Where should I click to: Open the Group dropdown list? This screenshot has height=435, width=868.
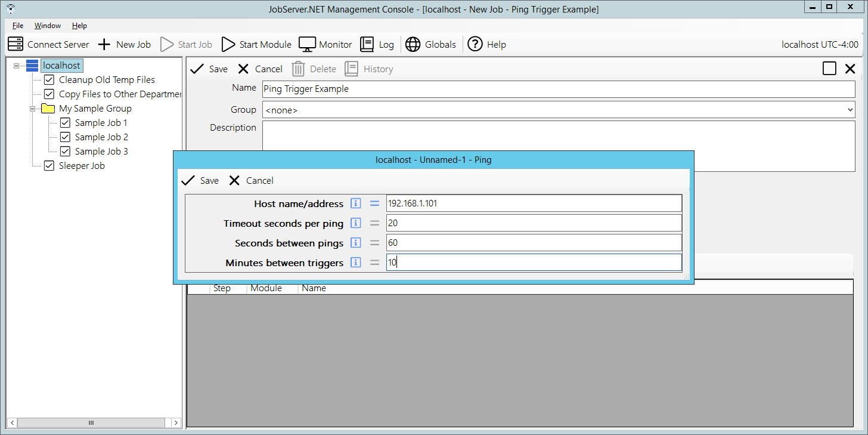(x=850, y=110)
